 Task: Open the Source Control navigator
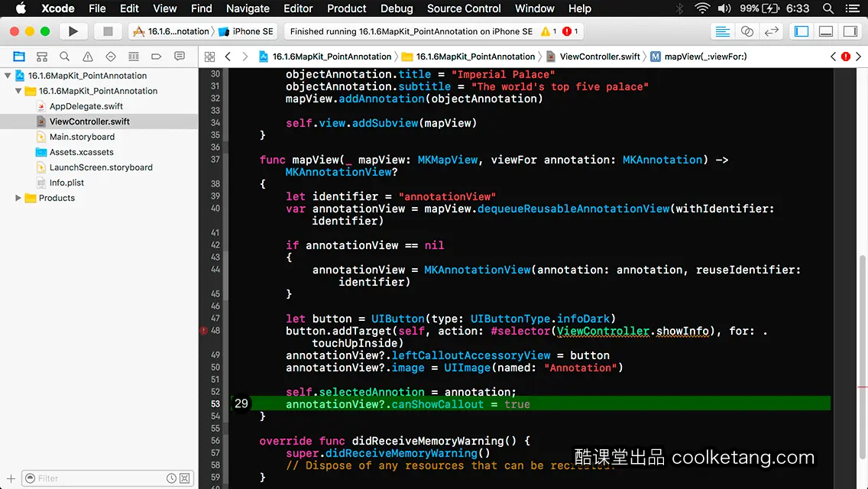coord(41,57)
